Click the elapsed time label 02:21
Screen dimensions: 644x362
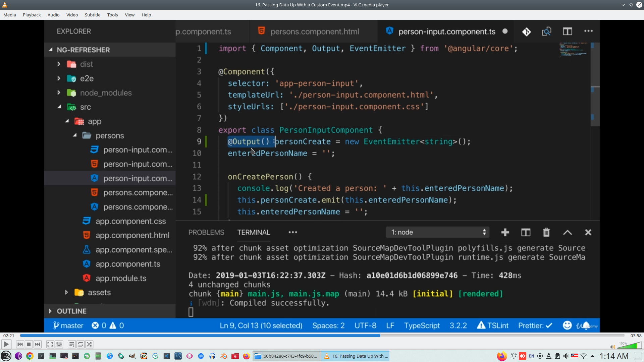tap(9, 336)
